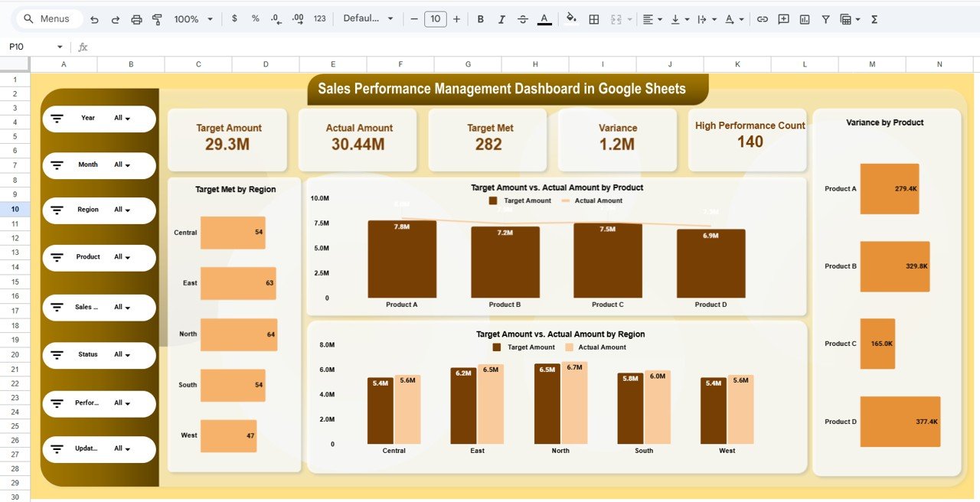Click the Print button
The height and width of the screenshot is (502, 980).
(136, 19)
